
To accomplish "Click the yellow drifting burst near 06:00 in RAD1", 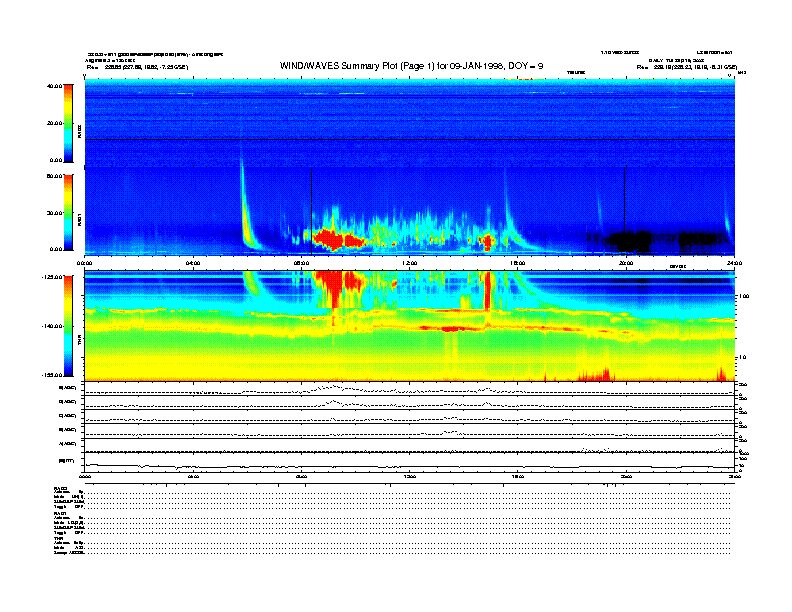I will coord(247,222).
